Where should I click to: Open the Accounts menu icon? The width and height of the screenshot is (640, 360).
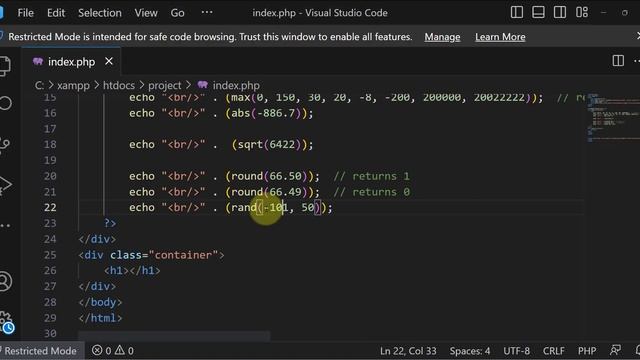click(x=5, y=281)
